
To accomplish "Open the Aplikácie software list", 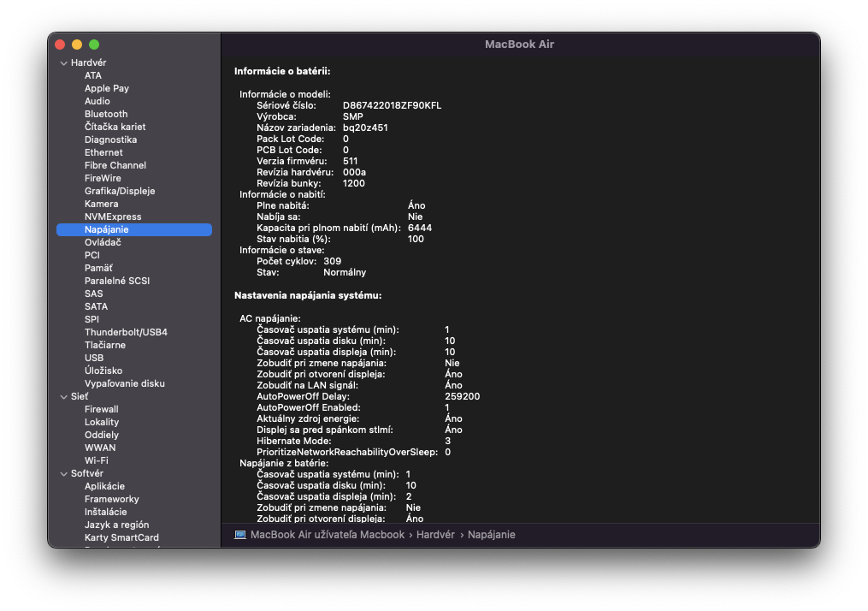I will [104, 486].
